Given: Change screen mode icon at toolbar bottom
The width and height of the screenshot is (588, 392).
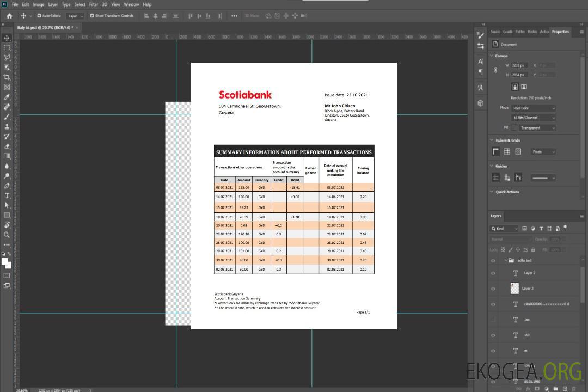Looking at the screenshot, I should [x=7, y=285].
